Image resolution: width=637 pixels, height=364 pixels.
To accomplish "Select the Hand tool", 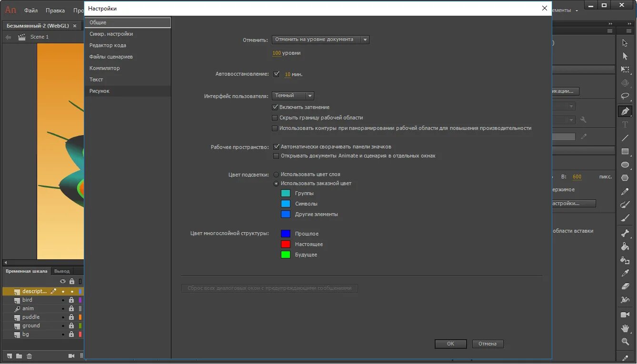I will click(625, 328).
